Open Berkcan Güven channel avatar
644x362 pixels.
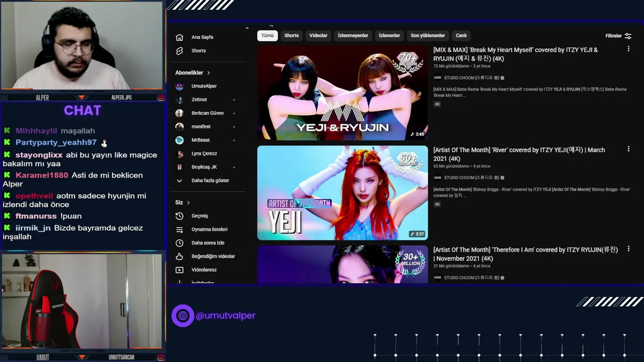[179, 113]
